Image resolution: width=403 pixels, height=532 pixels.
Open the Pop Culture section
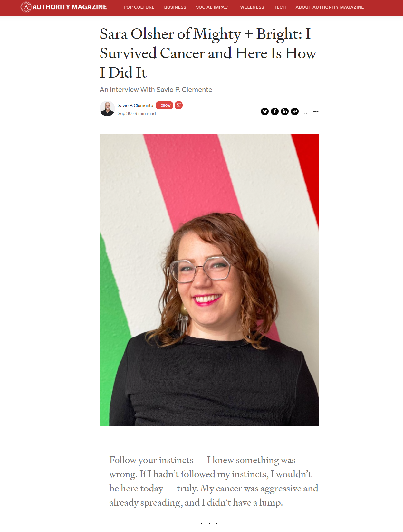pyautogui.click(x=139, y=7)
